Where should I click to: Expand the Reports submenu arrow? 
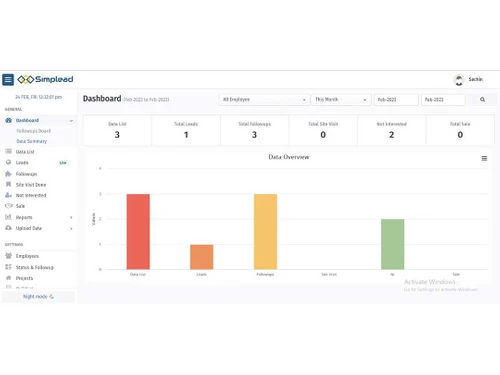coord(71,217)
